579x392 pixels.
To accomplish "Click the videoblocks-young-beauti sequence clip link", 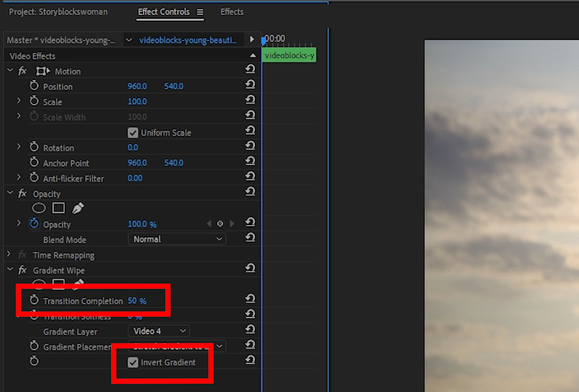I will click(x=188, y=40).
